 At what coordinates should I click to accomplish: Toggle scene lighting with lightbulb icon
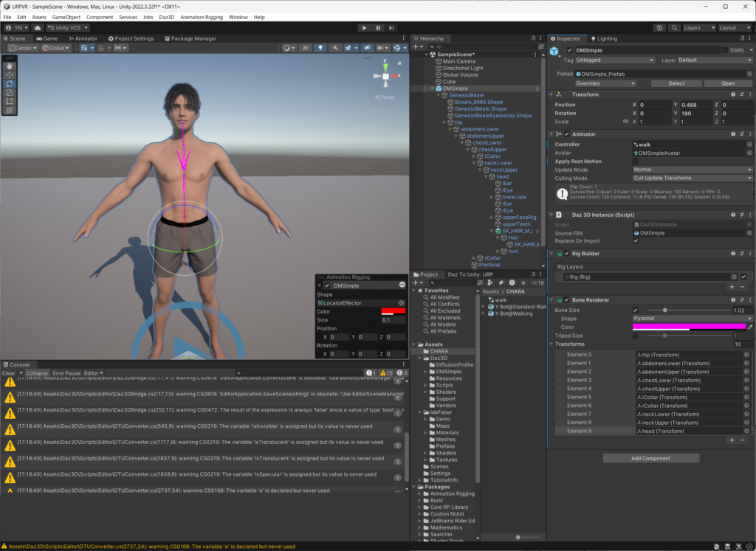click(321, 48)
